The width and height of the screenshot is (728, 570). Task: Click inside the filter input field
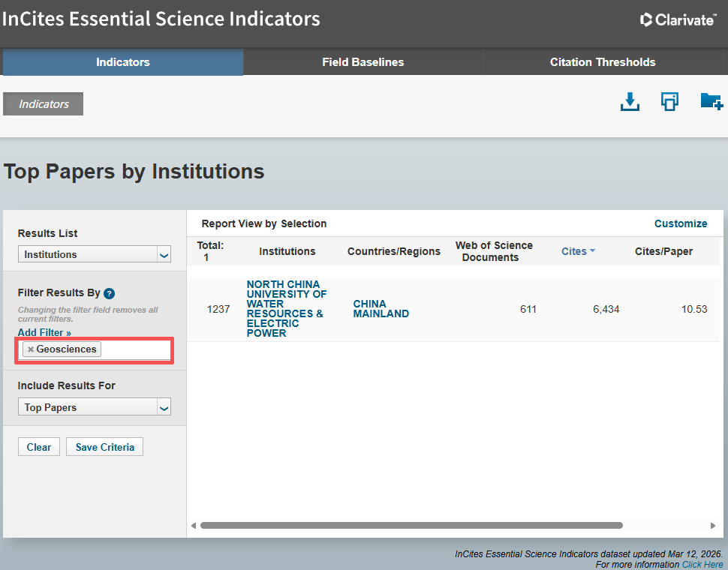click(x=135, y=349)
